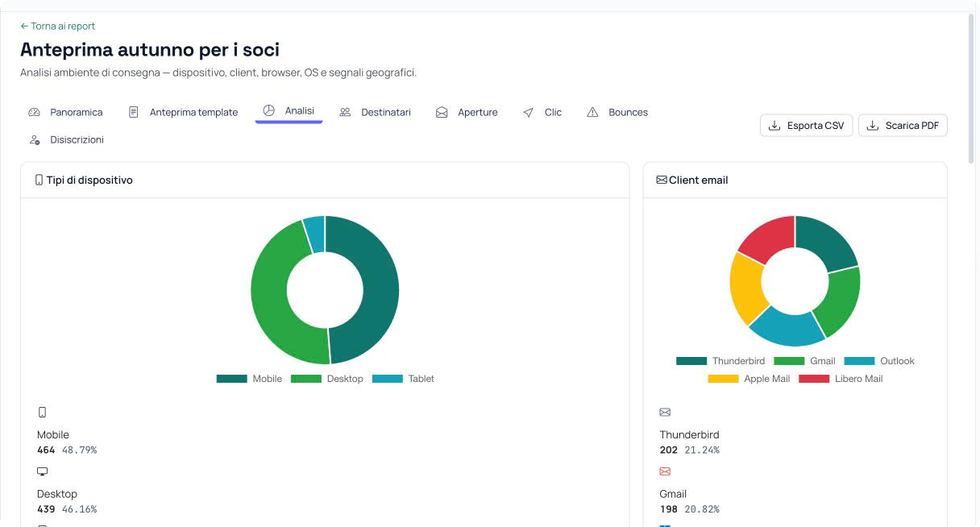The height and width of the screenshot is (527, 980).
Task: Click the Gmail 198 20.82% value
Action: [x=690, y=509]
